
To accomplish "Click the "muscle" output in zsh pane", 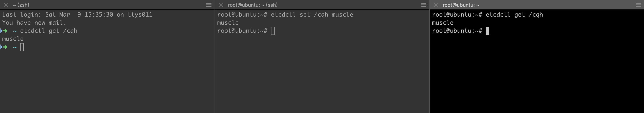I will point(13,39).
